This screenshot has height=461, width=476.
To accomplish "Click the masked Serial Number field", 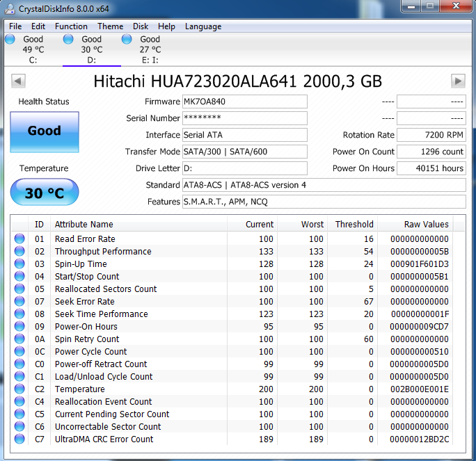I will [245, 118].
